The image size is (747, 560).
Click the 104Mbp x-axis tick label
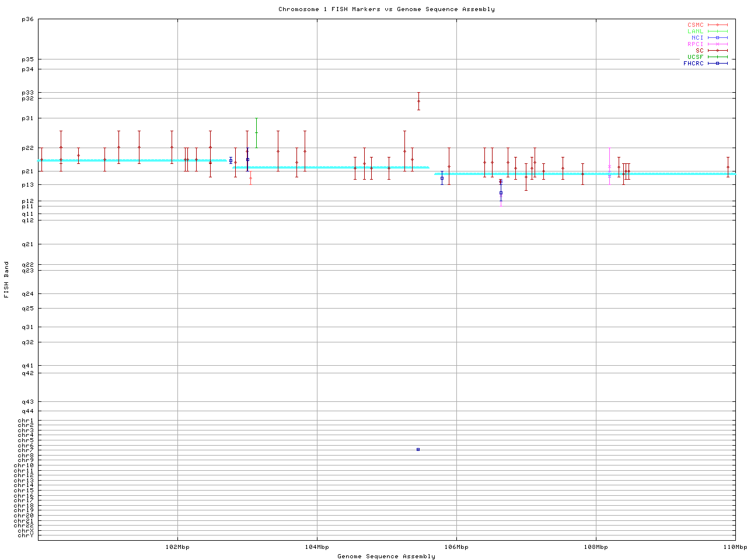(317, 547)
